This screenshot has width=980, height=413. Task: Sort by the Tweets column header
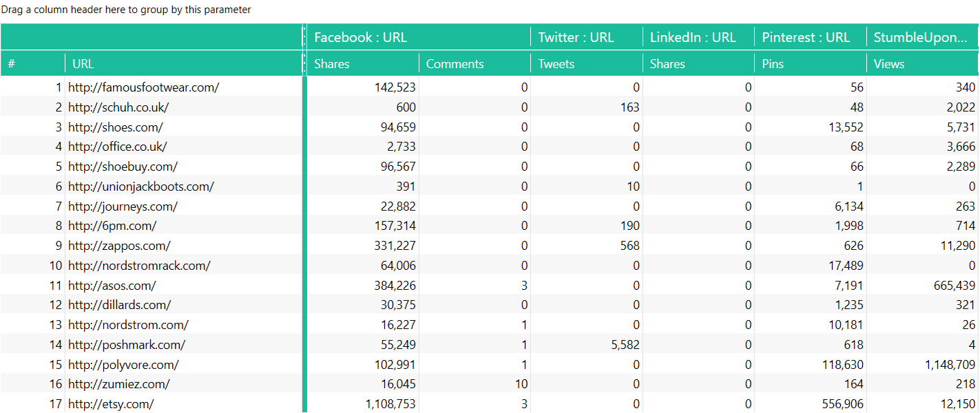coord(586,64)
